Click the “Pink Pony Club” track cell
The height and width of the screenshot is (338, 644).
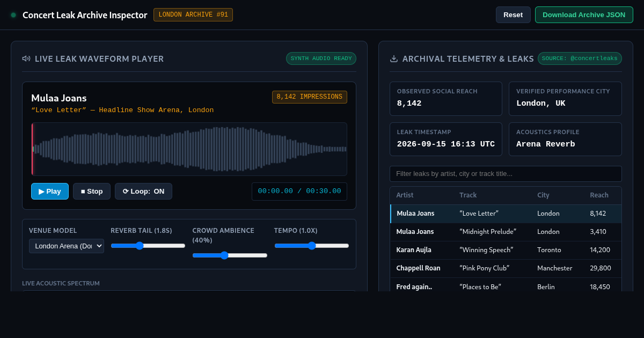point(484,268)
